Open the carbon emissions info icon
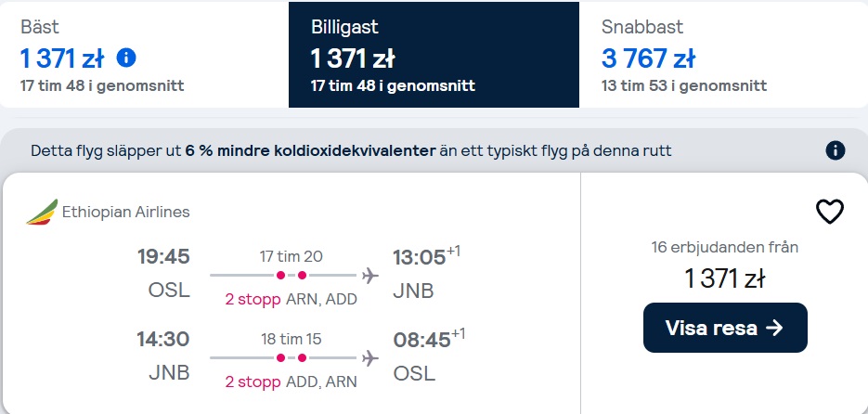This screenshot has width=868, height=414. (x=836, y=150)
